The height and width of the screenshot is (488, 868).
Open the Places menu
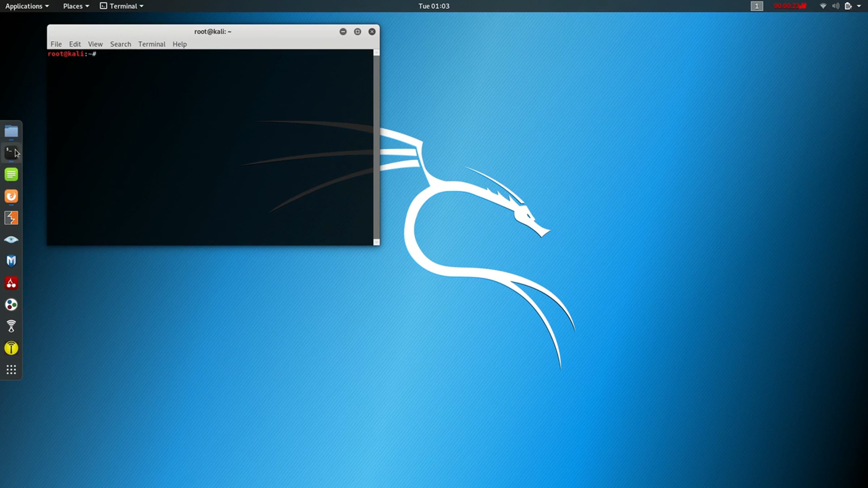(x=76, y=6)
